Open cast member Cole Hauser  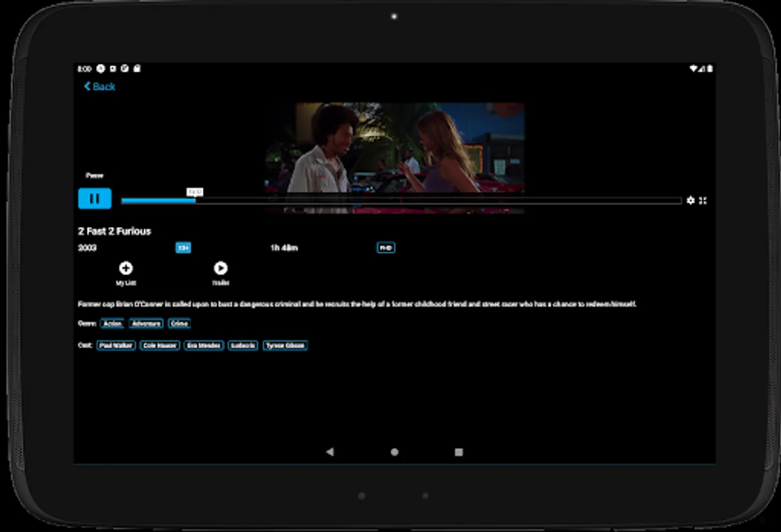click(x=160, y=345)
